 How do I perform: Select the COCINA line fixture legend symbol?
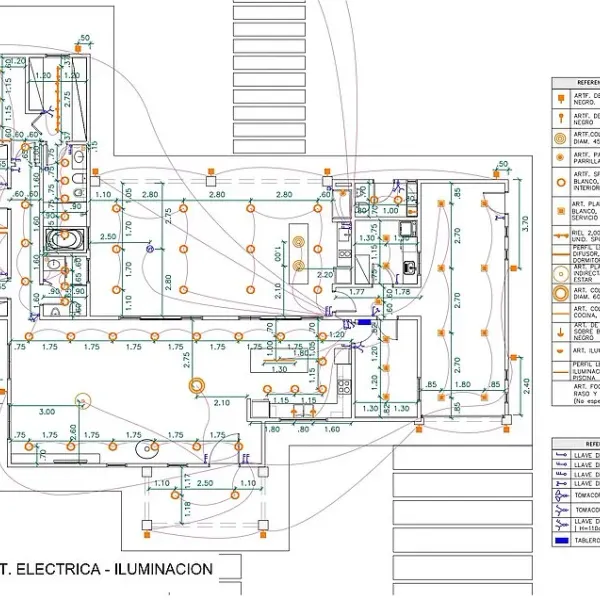coord(561,313)
